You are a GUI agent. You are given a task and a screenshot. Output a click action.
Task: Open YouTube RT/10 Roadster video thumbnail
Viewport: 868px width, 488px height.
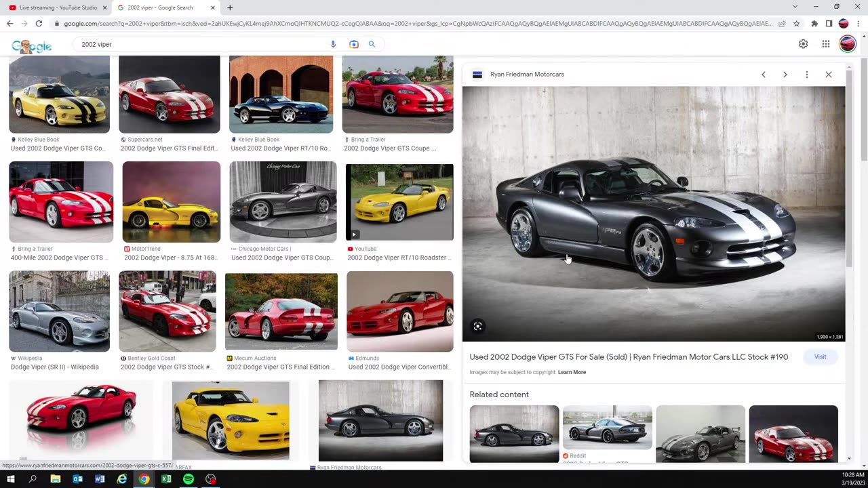[399, 202]
